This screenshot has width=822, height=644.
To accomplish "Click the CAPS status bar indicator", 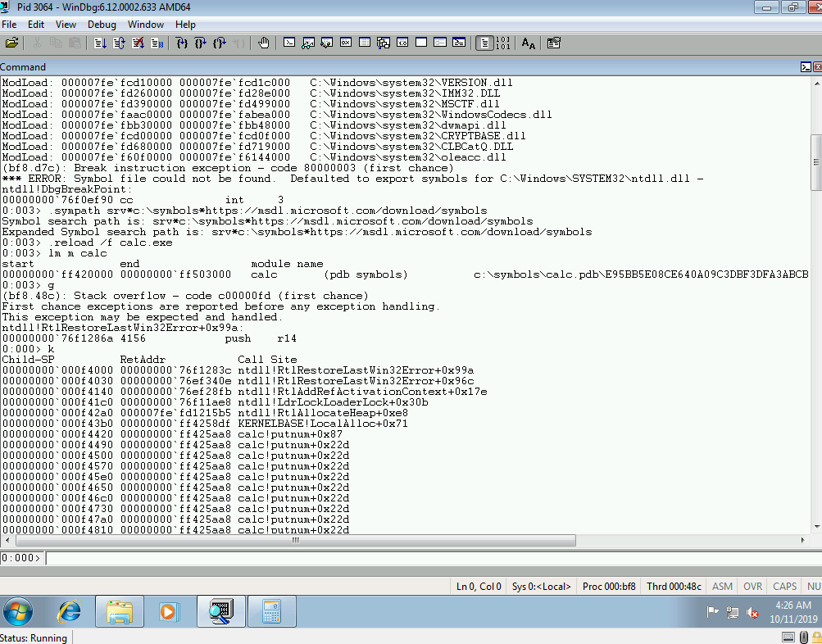I will click(x=784, y=587).
